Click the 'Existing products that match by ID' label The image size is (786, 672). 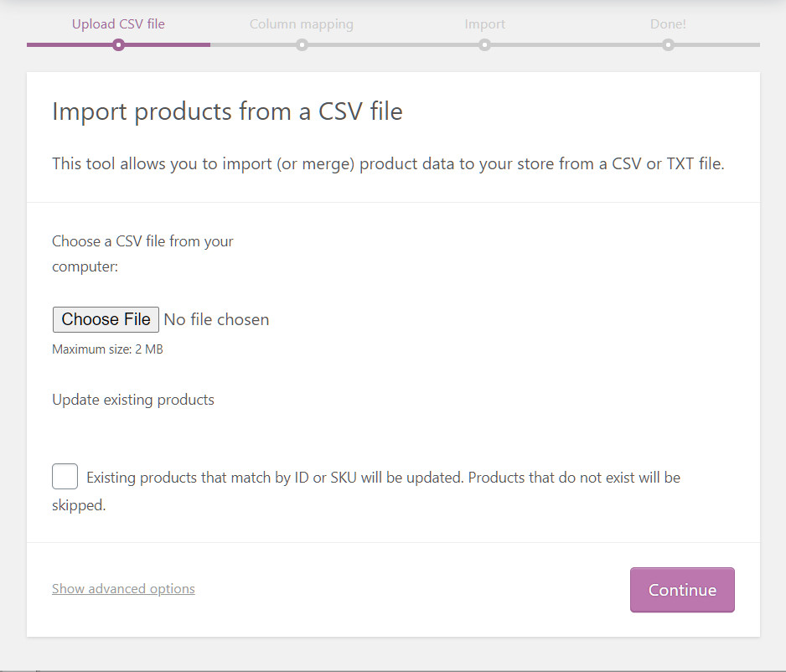click(382, 478)
